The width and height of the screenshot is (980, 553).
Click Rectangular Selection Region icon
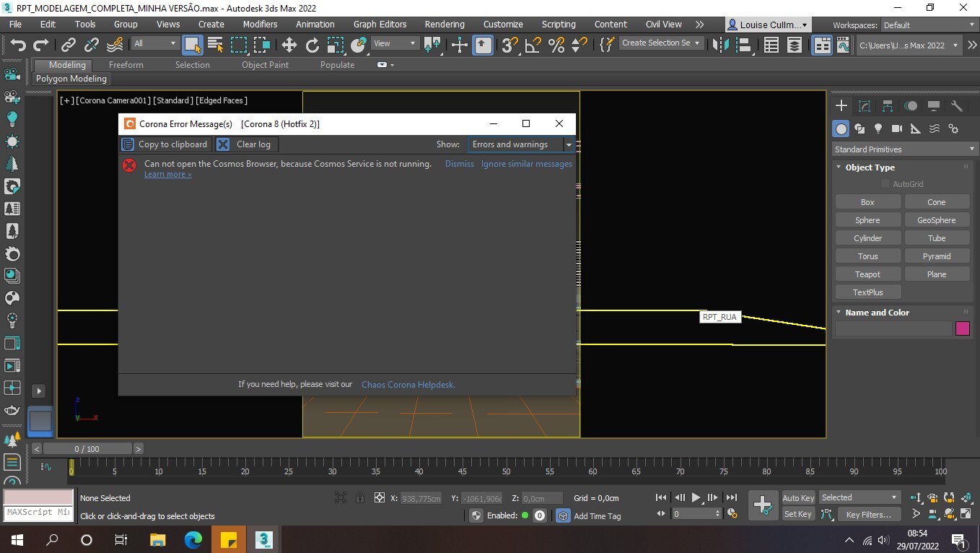pyautogui.click(x=239, y=45)
